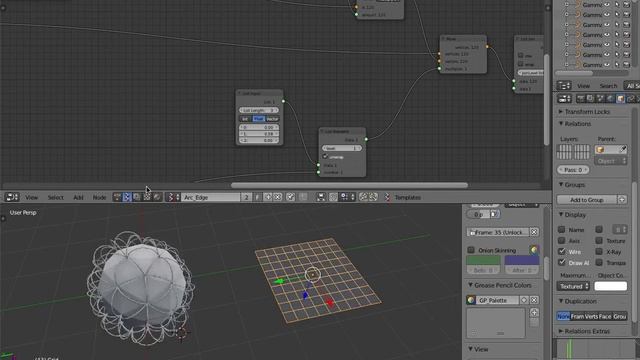Open the node editor type selector icon

point(12,197)
